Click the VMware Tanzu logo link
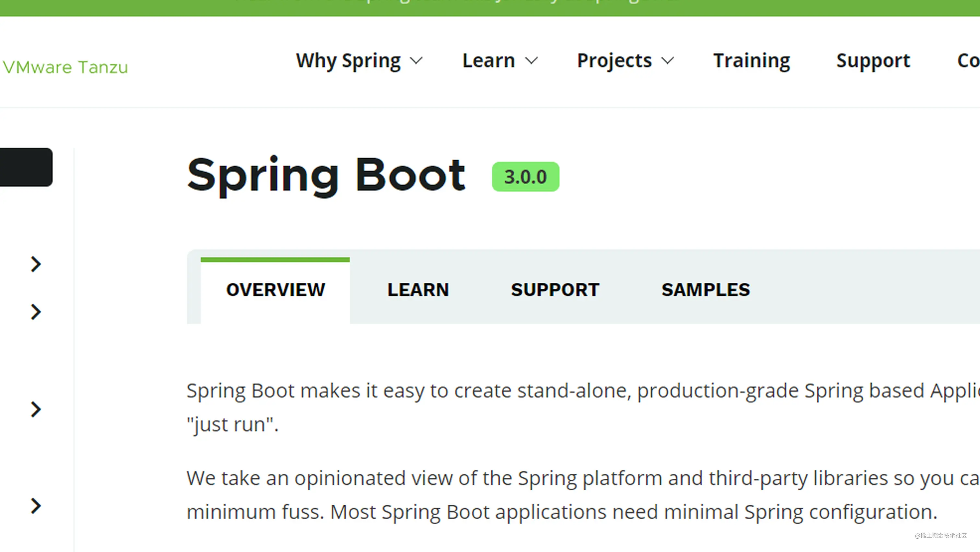980x552 pixels. 65,67
